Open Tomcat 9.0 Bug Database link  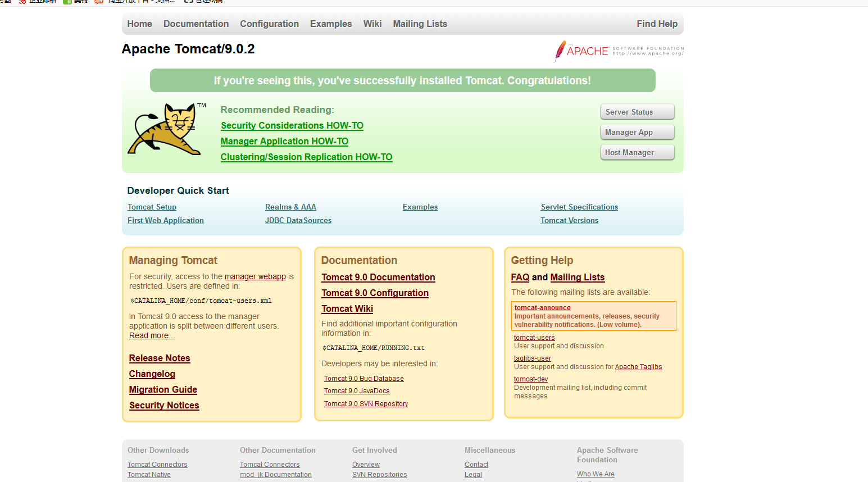click(363, 379)
